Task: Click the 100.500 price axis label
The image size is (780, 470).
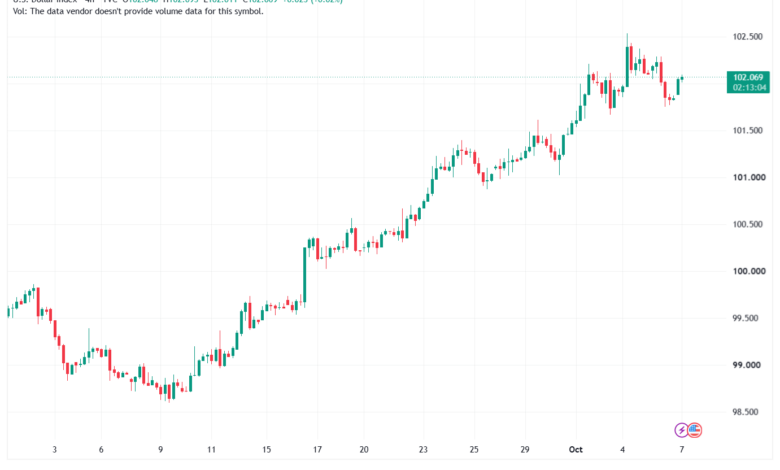Action: pos(747,224)
